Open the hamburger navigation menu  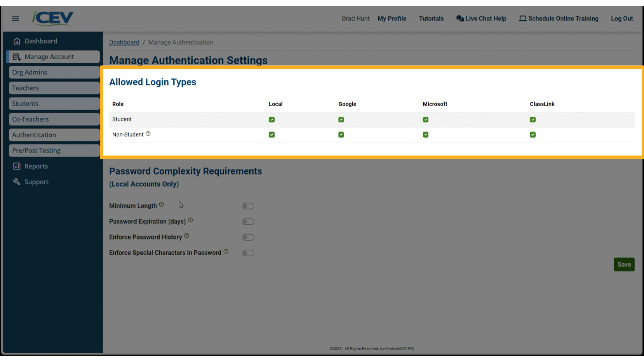[x=15, y=19]
